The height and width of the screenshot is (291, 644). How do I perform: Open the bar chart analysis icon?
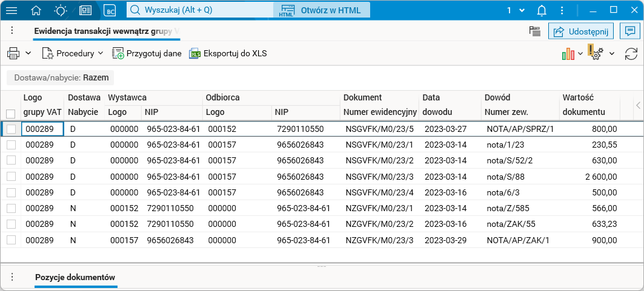pyautogui.click(x=568, y=54)
